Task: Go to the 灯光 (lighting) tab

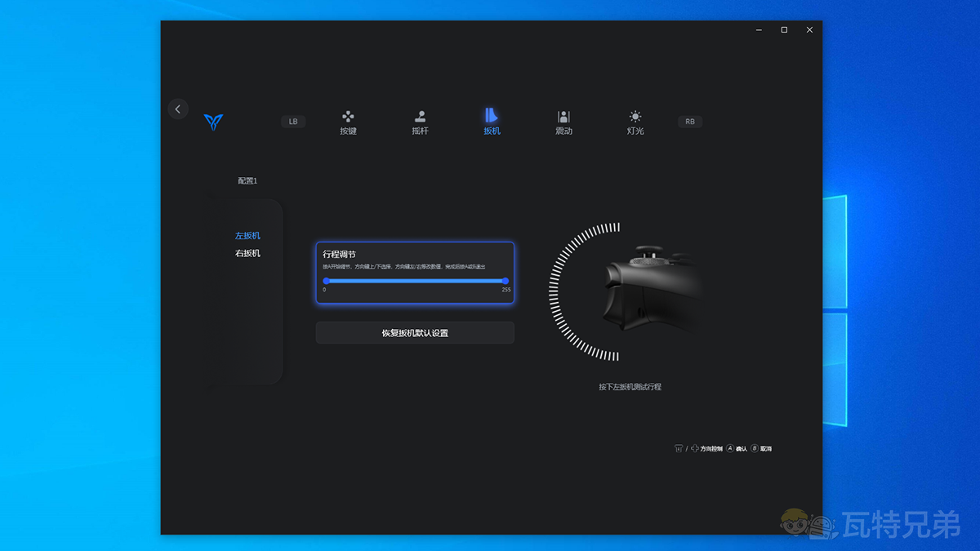Action: pyautogui.click(x=635, y=122)
